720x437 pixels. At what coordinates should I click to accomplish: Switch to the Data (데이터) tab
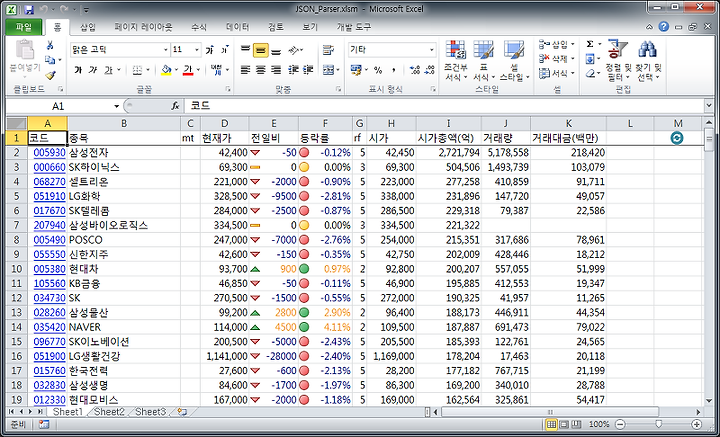(237, 27)
